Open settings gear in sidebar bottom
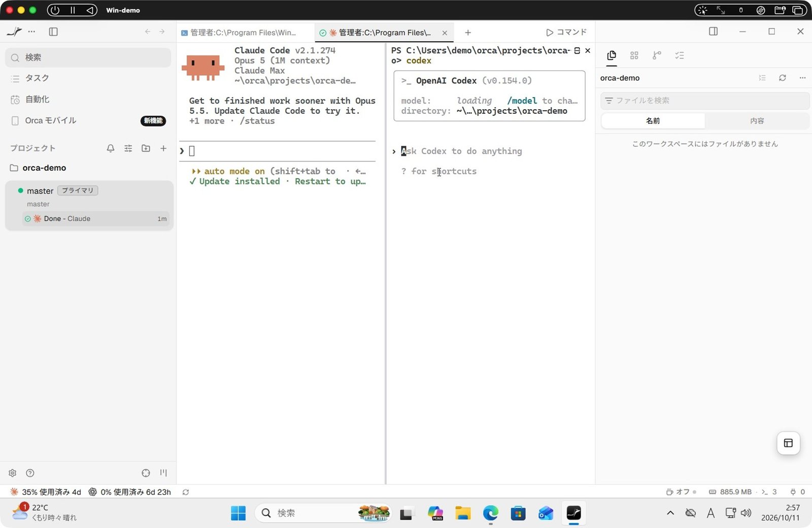This screenshot has width=812, height=528. pos(13,473)
